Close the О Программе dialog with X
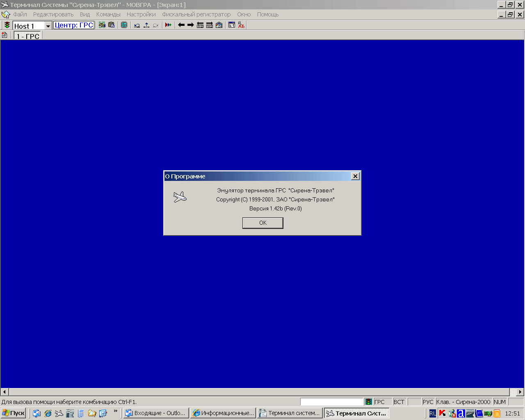Viewport: 525px width, 420px height. pos(356,176)
